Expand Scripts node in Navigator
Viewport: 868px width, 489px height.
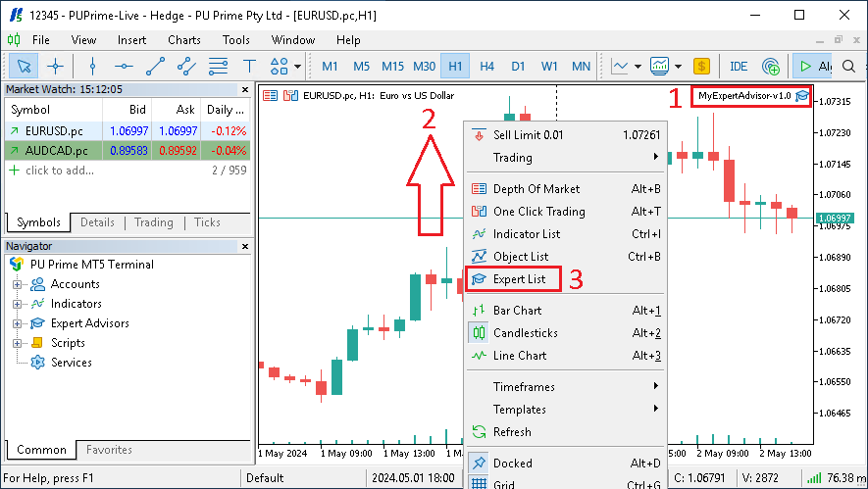point(17,343)
